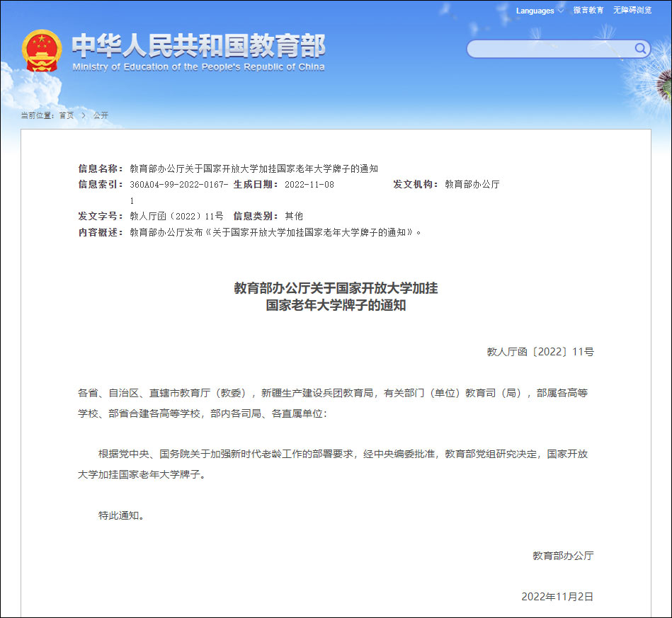The width and height of the screenshot is (672, 618).
Task: Click the national emblem logo
Action: point(42,50)
